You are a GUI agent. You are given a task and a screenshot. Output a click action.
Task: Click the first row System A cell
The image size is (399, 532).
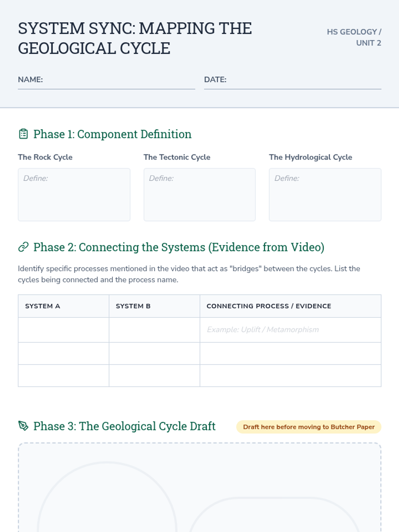(x=64, y=330)
